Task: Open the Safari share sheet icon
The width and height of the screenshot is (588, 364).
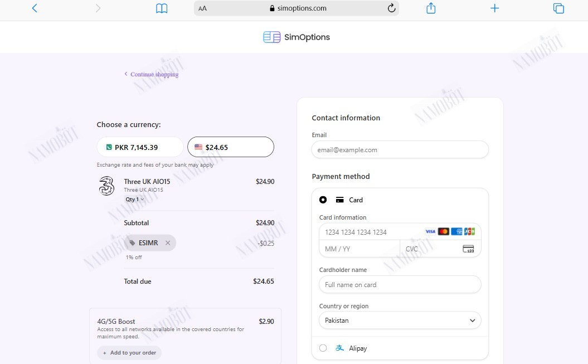Action: (431, 8)
